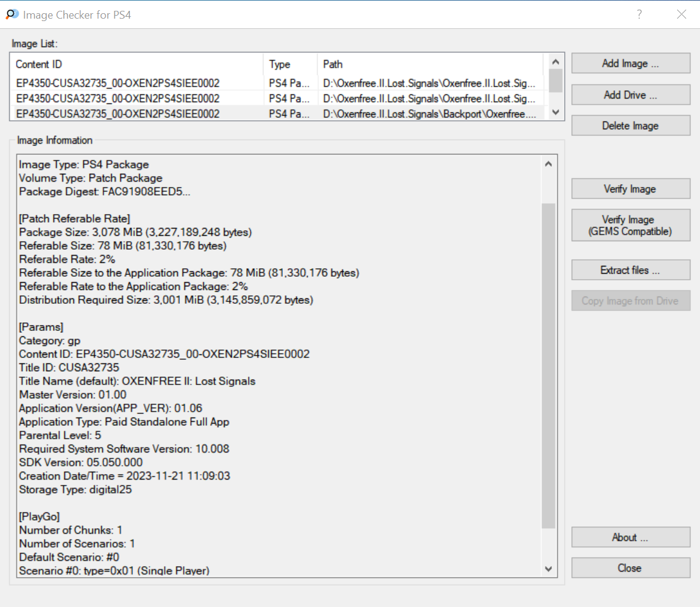
Task: Click the Volume Type: Patch Package line
Action: (x=91, y=178)
